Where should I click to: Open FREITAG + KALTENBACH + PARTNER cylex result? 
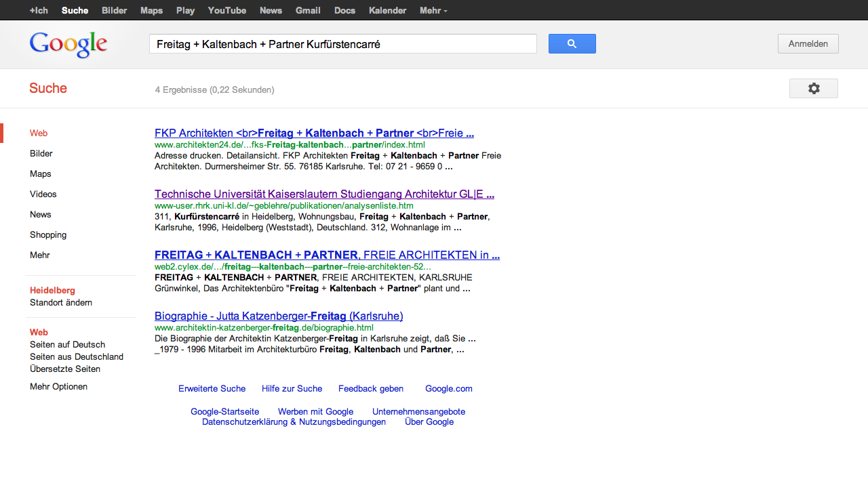[x=327, y=255]
